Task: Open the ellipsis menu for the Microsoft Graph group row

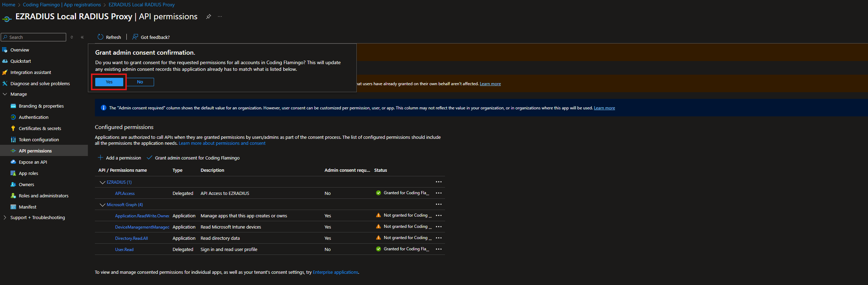Action: tap(438, 204)
